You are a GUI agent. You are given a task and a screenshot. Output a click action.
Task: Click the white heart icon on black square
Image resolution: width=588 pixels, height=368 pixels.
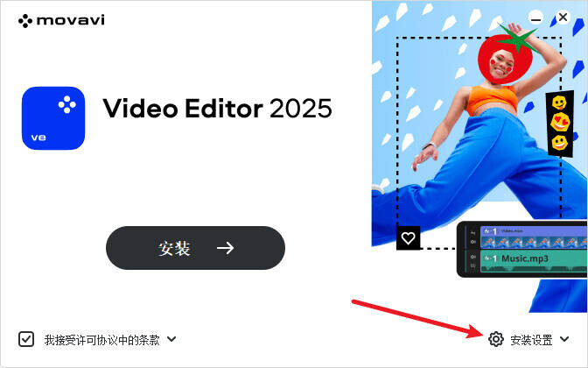tap(408, 237)
